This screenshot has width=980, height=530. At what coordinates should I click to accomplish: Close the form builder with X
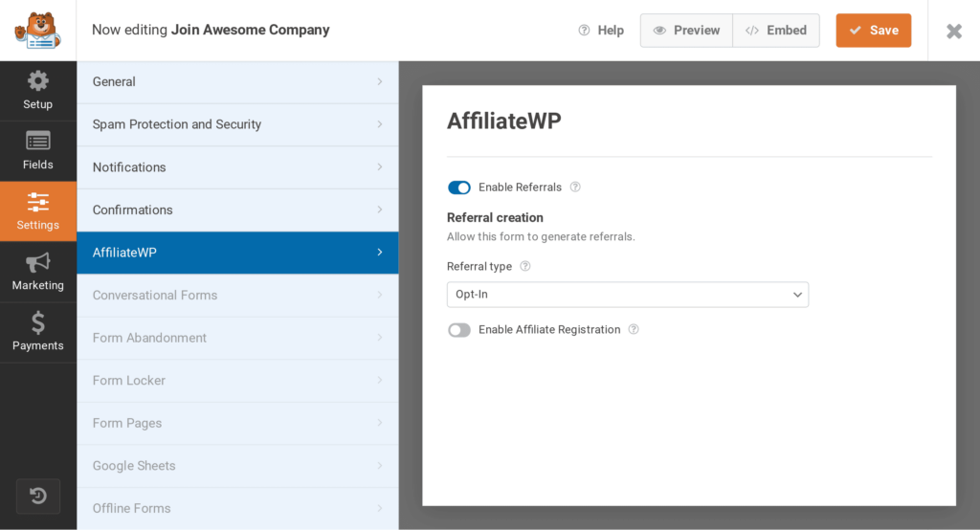tap(954, 31)
